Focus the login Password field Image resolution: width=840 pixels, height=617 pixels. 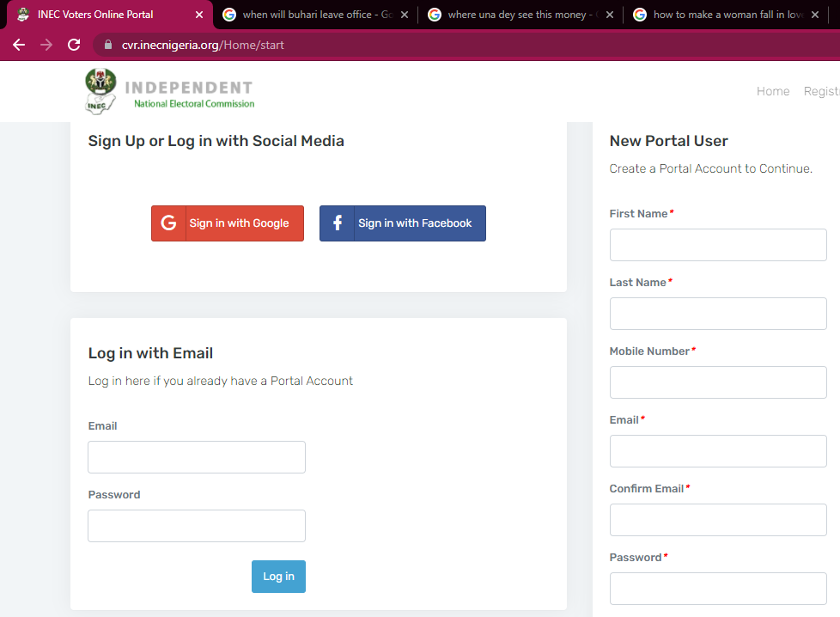[x=197, y=526]
